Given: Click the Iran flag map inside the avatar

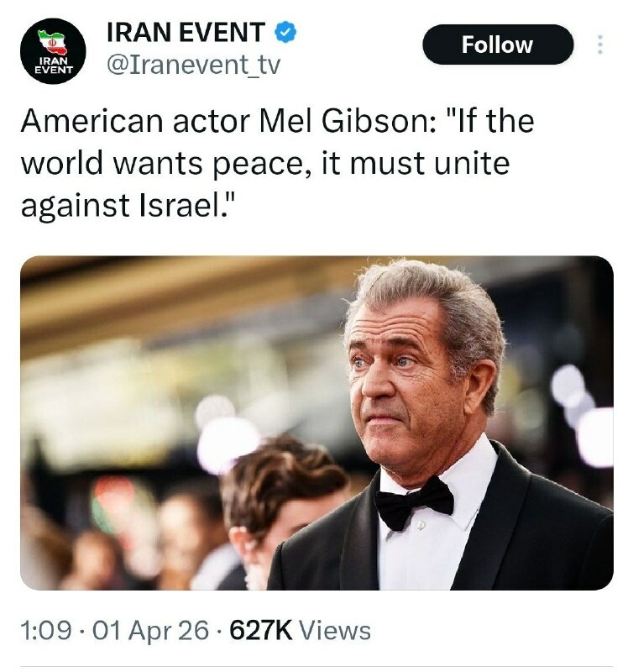Looking at the screenshot, I should 53,39.
